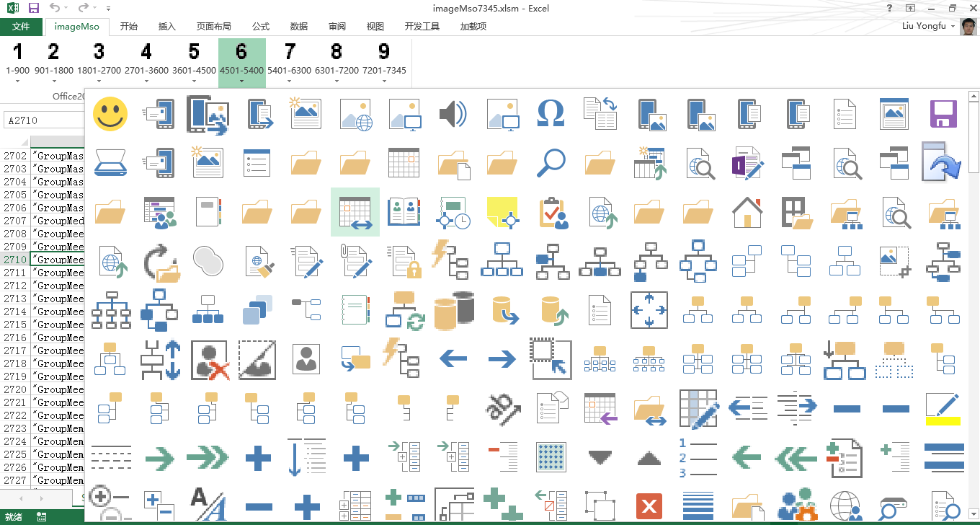This screenshot has height=525, width=980.
Task: Select the green double right arrow icon
Action: (208, 457)
